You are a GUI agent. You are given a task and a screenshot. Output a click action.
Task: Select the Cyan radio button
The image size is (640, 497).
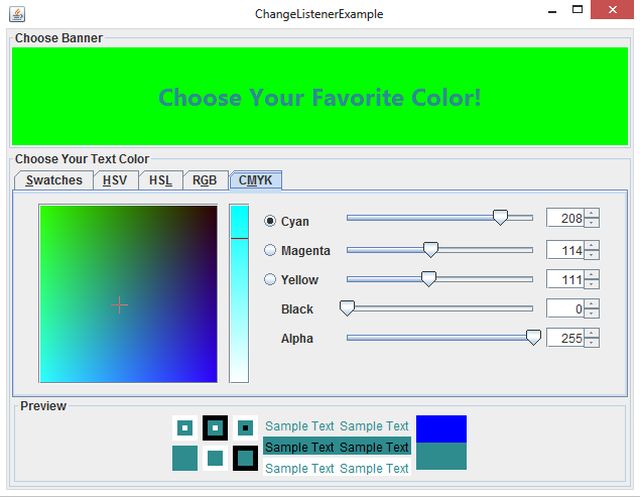(x=270, y=221)
